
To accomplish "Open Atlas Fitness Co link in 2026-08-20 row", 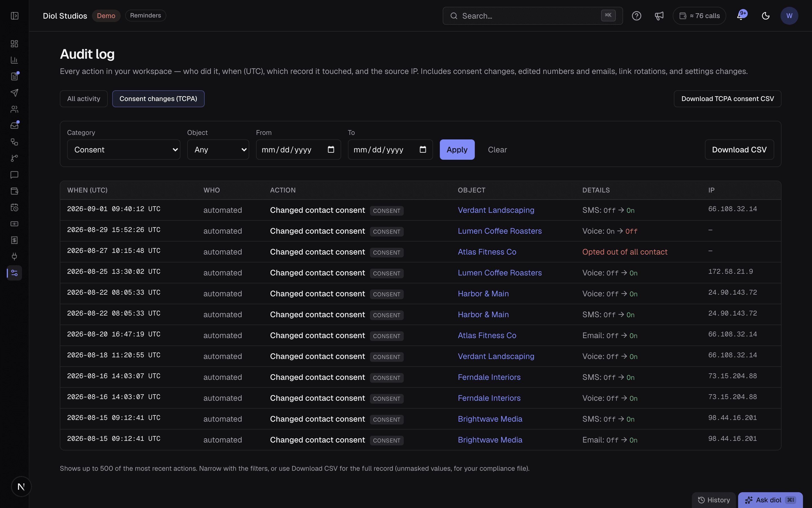I will (x=487, y=335).
